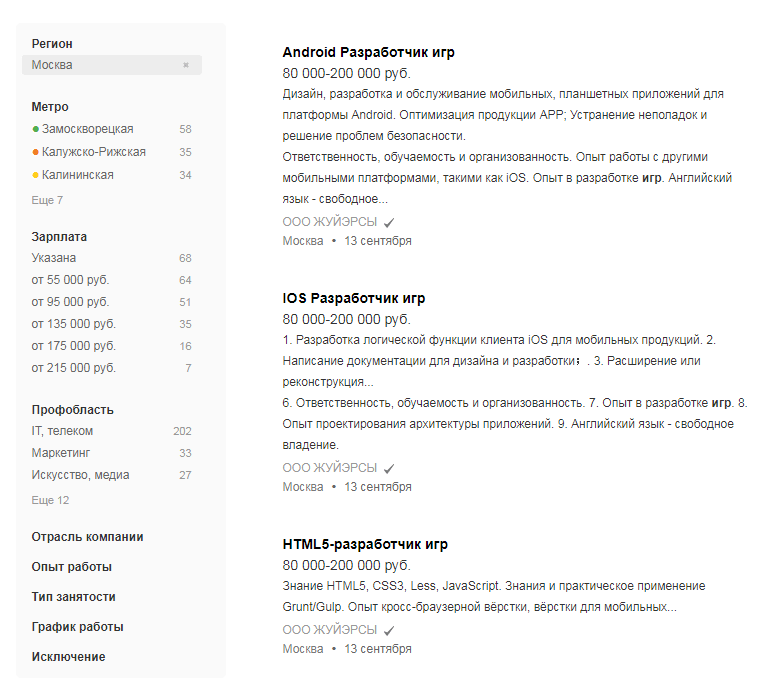Expand more profession areas via Еще 12

tap(50, 500)
